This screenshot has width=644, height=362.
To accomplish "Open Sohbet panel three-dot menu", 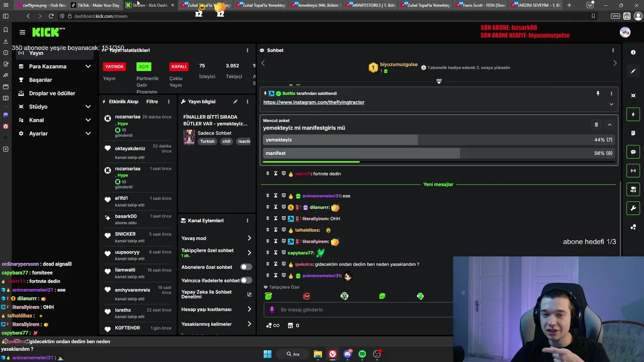I will [613, 50].
